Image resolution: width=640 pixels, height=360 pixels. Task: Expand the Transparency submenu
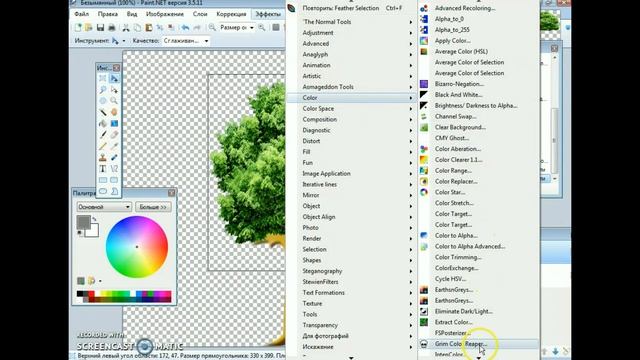351,325
